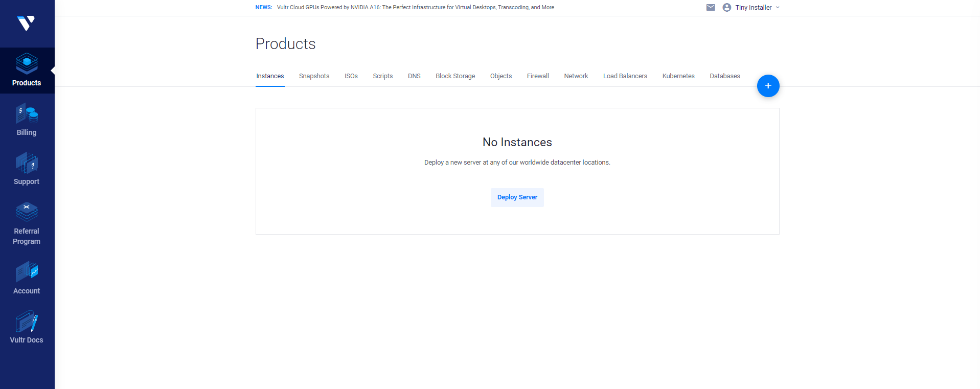Screen dimensions: 980x389
Task: Click the 'Deploy a new server' description text
Action: click(x=517, y=163)
